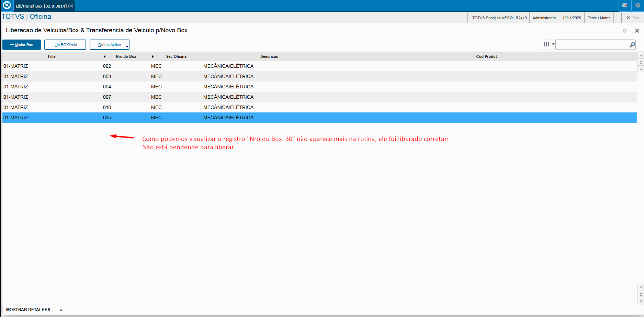The width and height of the screenshot is (644, 317).
Task: Click the arrow before Sec Oficina header
Action: (153, 56)
